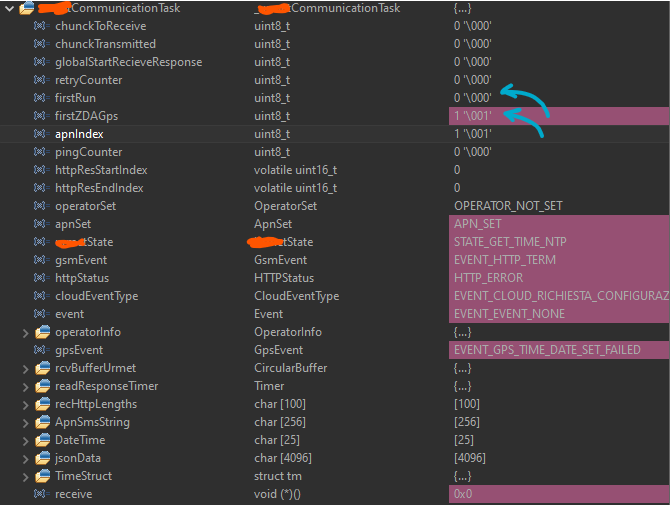Click the variable icon beside pingCounter

(x=42, y=152)
